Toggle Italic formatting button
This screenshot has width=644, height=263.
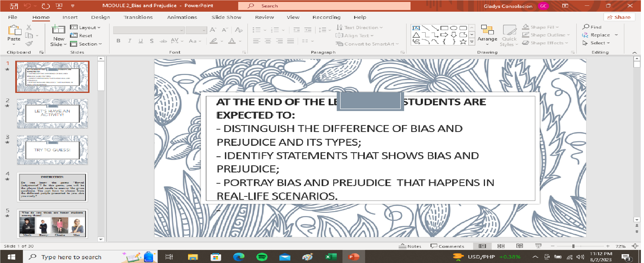129,41
